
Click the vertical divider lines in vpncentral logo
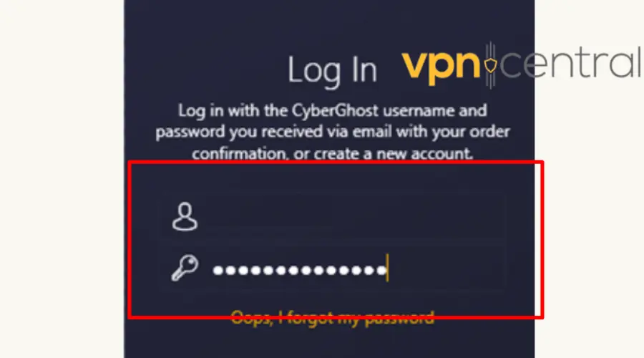490,65
